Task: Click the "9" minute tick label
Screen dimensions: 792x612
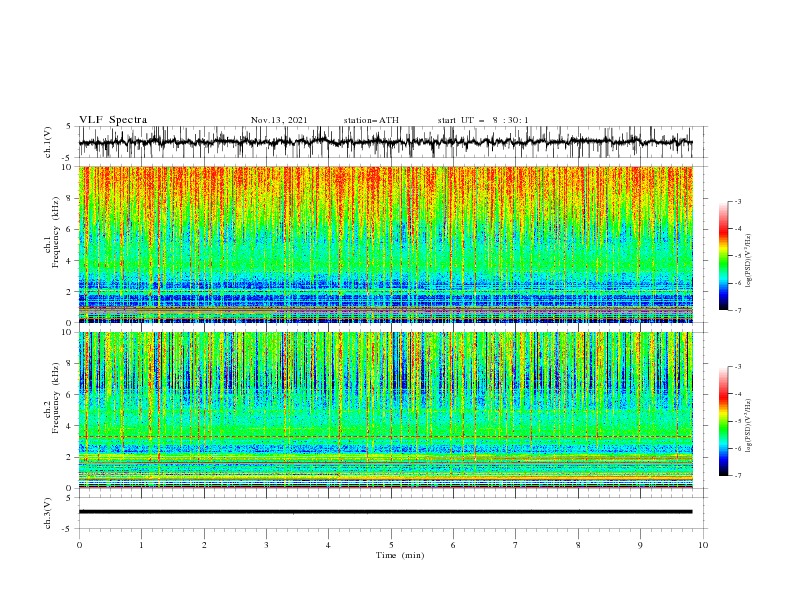Action: 640,545
